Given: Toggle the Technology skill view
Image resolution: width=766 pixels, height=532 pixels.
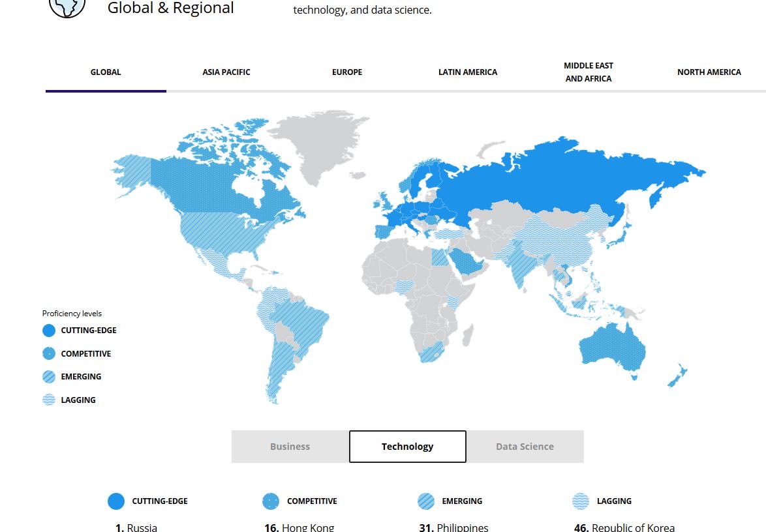Looking at the screenshot, I should click(407, 446).
